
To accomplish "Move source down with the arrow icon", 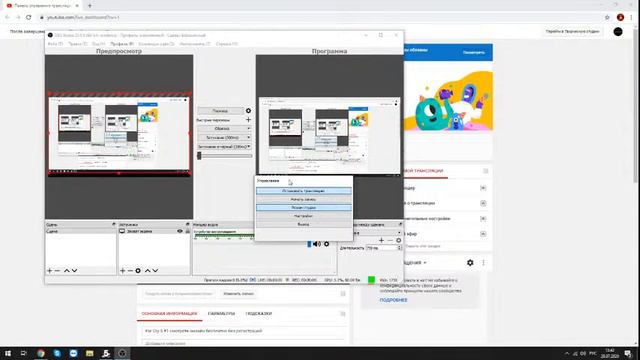I will (x=155, y=271).
